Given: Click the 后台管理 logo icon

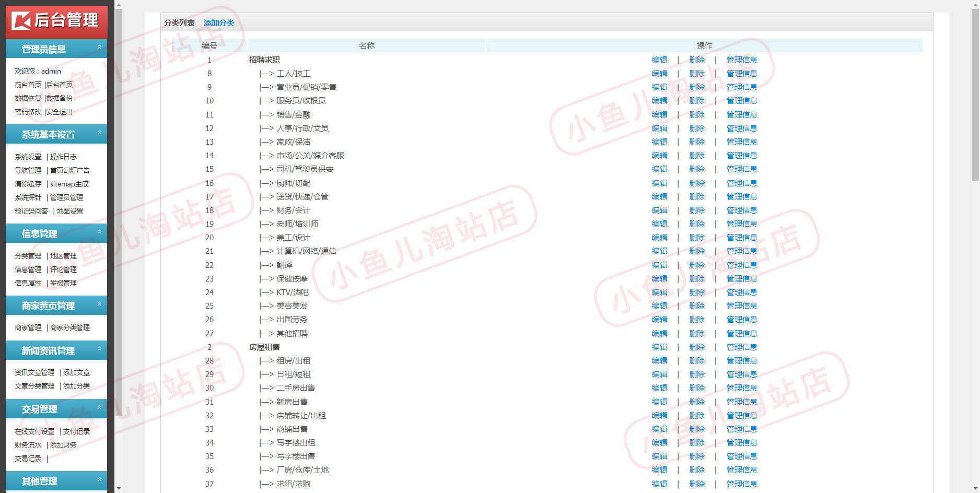Looking at the screenshot, I should click(x=22, y=21).
